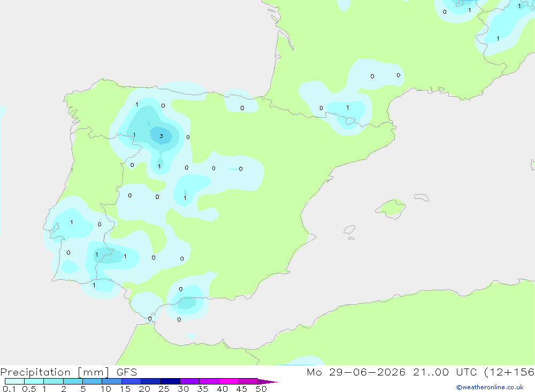The width and height of the screenshot is (535, 392).
Task: Click the 2–5 mm legend color swatch
Action: (x=73, y=381)
